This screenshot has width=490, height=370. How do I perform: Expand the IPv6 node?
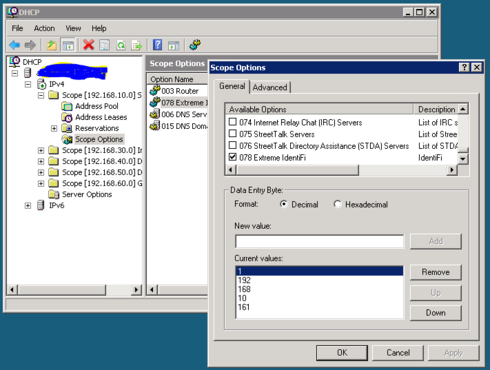click(28, 206)
